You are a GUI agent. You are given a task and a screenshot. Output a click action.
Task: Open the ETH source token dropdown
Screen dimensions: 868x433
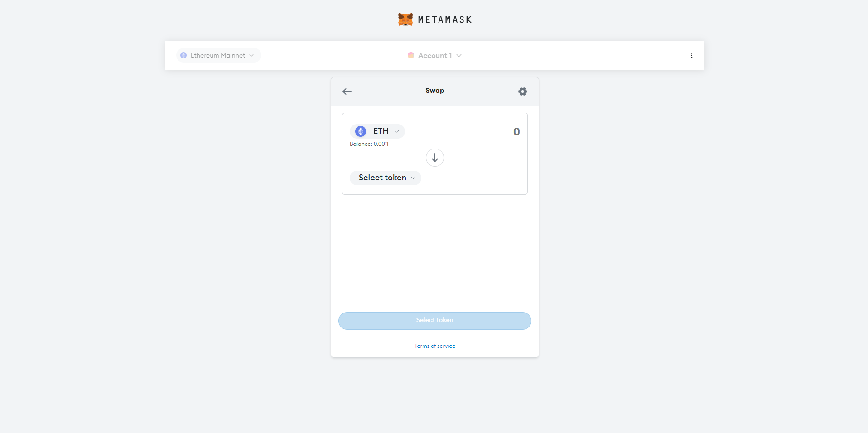pyautogui.click(x=377, y=131)
